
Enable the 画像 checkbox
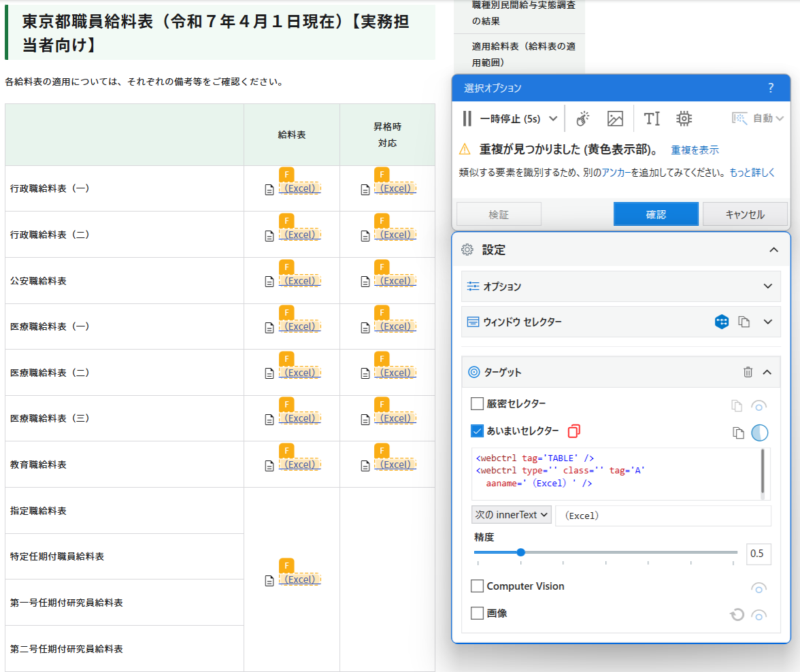click(x=477, y=613)
